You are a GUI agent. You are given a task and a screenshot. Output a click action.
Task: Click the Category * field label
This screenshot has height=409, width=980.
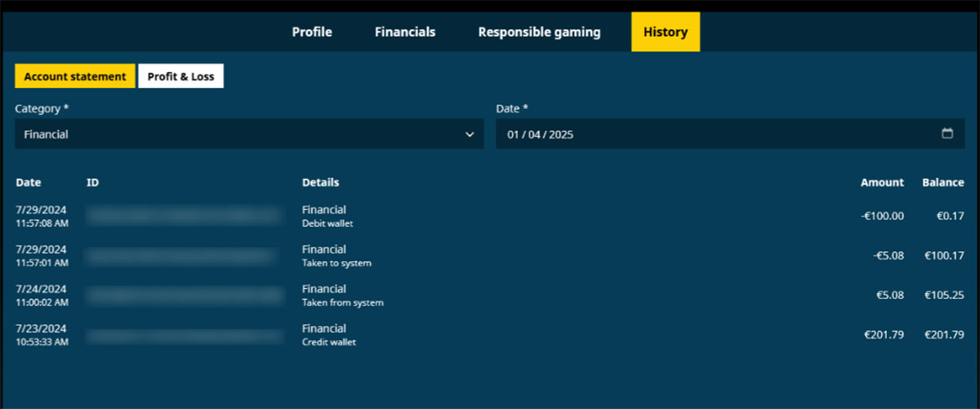42,108
